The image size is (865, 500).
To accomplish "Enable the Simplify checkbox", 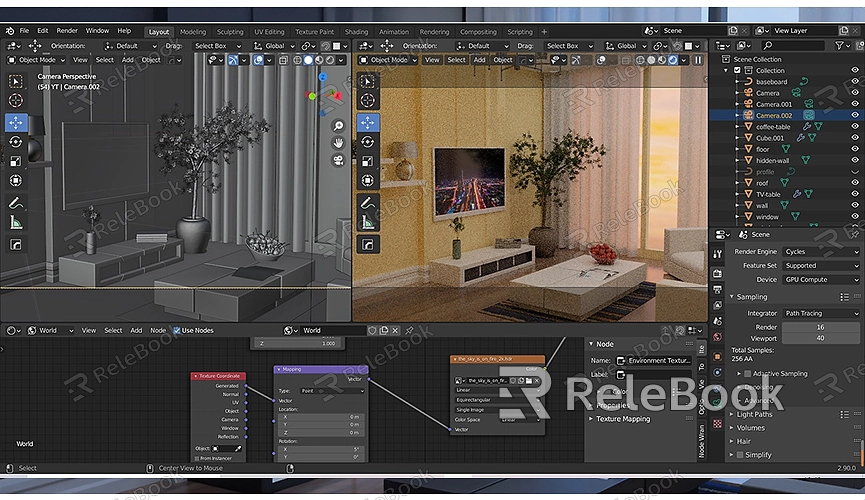I will pos(739,455).
